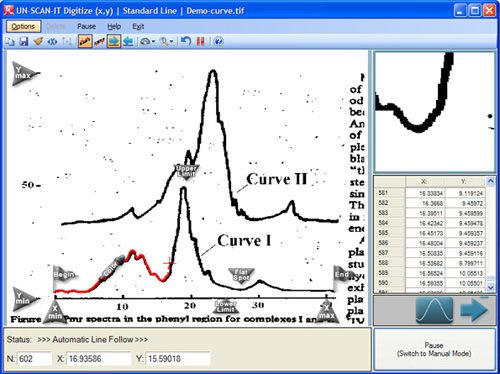
Task: Click the X coordinate value field
Action: [x=99, y=359]
